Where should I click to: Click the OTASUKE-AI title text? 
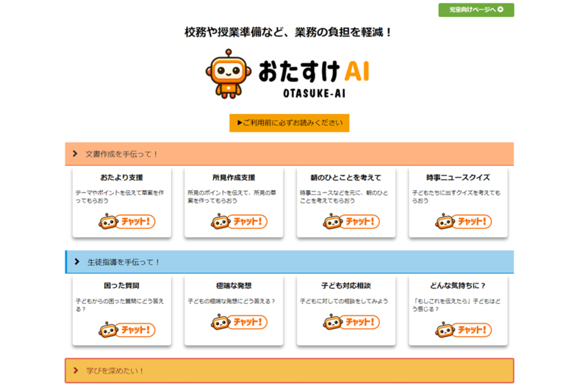[x=315, y=92]
